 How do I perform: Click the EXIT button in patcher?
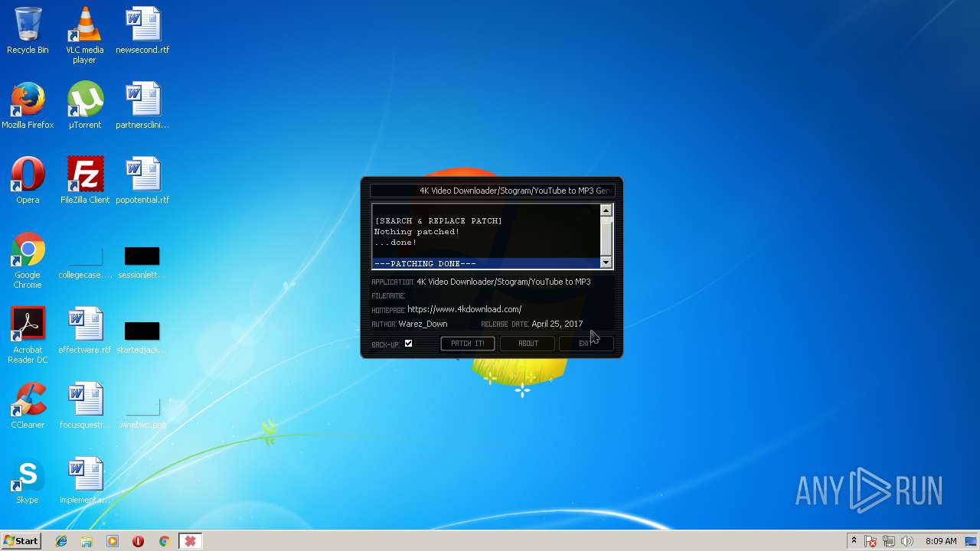pos(586,344)
